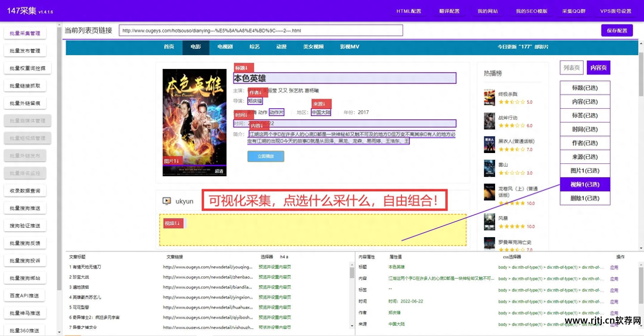This screenshot has height=336, width=644.
Task: Click the 保存配置 button
Action: click(x=617, y=30)
